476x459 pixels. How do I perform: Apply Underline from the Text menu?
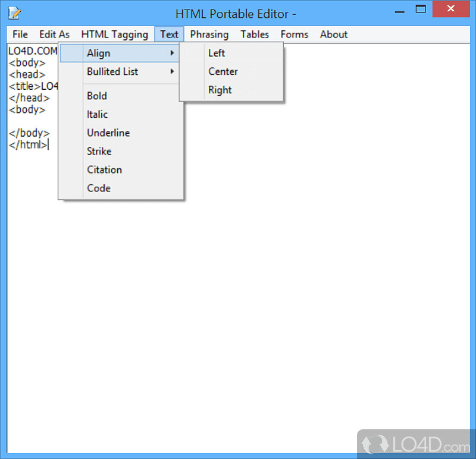click(x=121, y=133)
